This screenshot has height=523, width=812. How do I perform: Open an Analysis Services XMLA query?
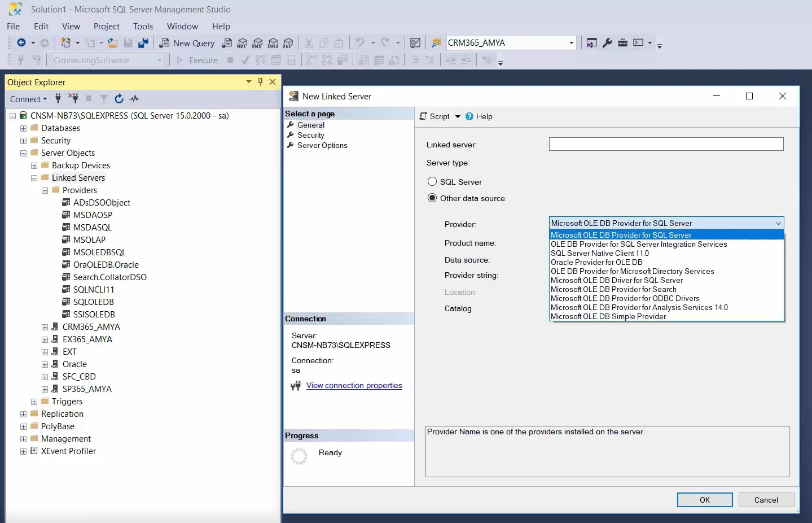(x=273, y=43)
